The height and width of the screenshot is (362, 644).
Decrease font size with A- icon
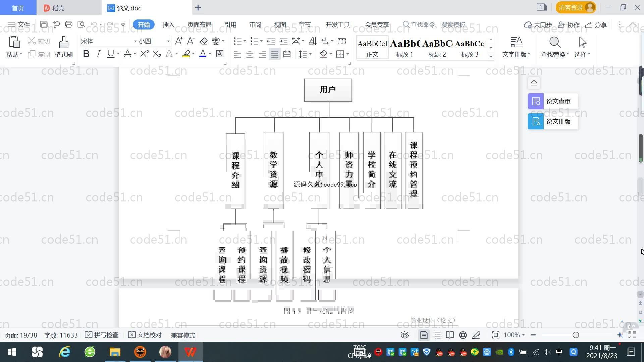pos(191,41)
